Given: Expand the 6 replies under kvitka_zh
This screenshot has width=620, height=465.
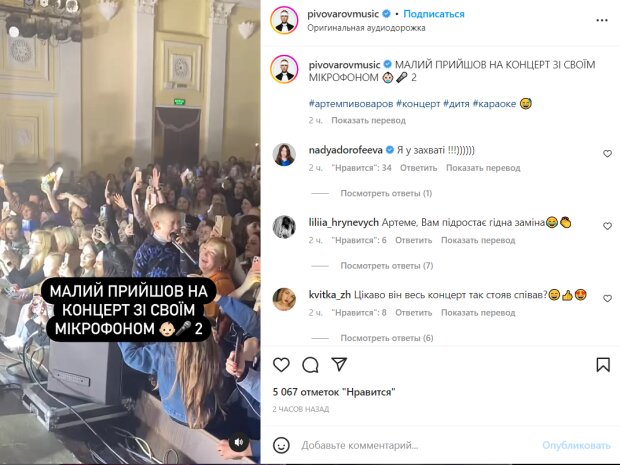Looking at the screenshot, I should point(387,338).
